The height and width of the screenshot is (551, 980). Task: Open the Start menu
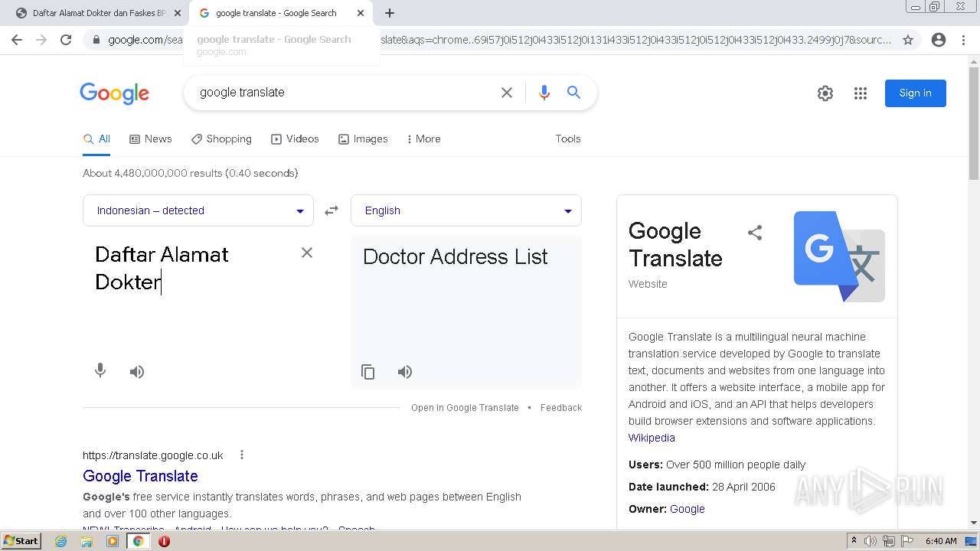click(x=21, y=541)
